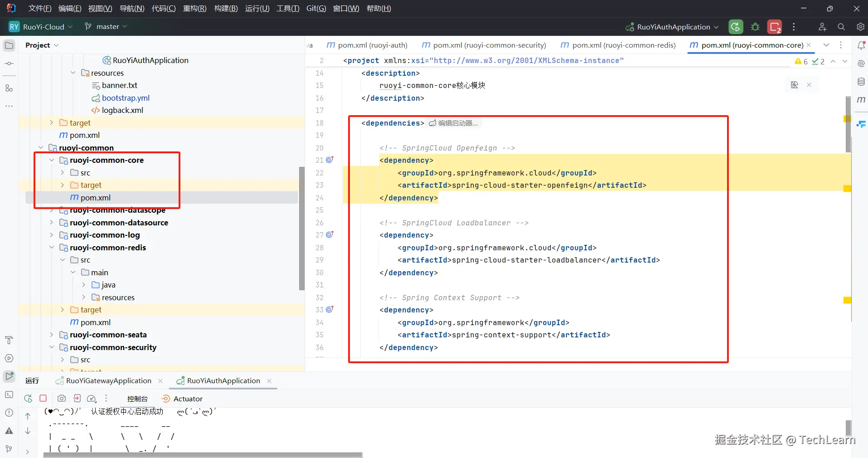
Task: Open the 文件(F) menu
Action: pyautogui.click(x=40, y=9)
